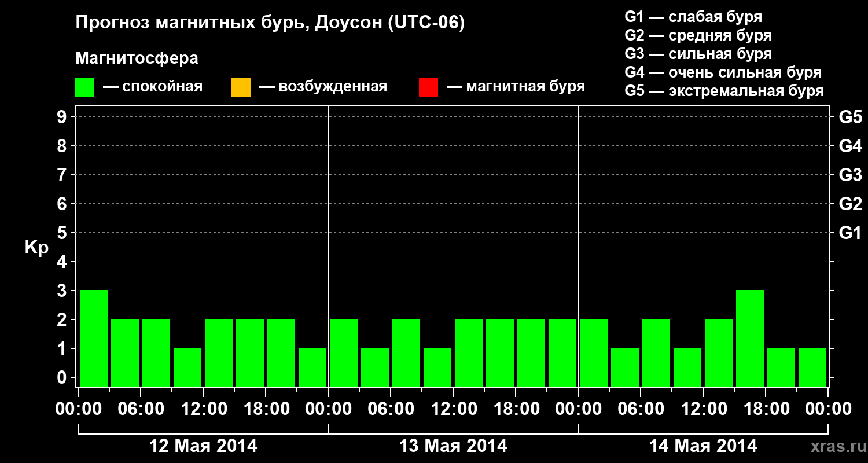Click the '06:00' tick label under 14 Мая
The height and width of the screenshot is (463, 868).
641,409
